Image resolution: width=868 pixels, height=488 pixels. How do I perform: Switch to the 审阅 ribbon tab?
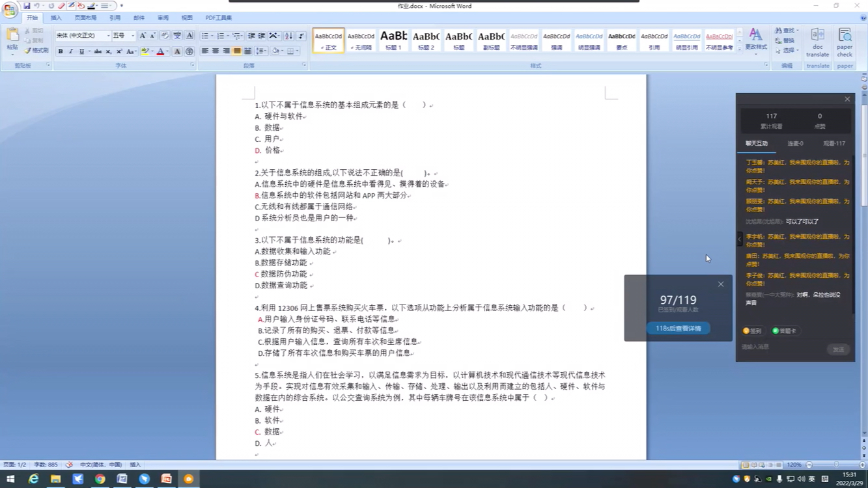(x=163, y=18)
